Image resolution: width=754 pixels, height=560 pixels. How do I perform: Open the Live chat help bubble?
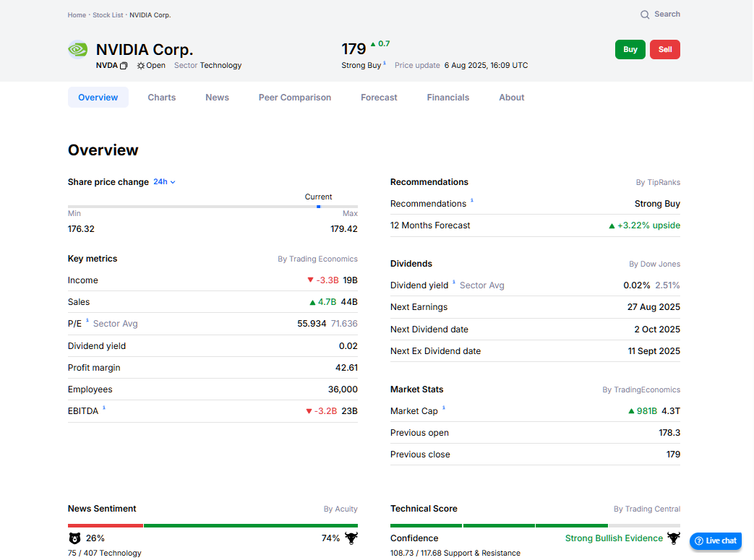point(716,540)
